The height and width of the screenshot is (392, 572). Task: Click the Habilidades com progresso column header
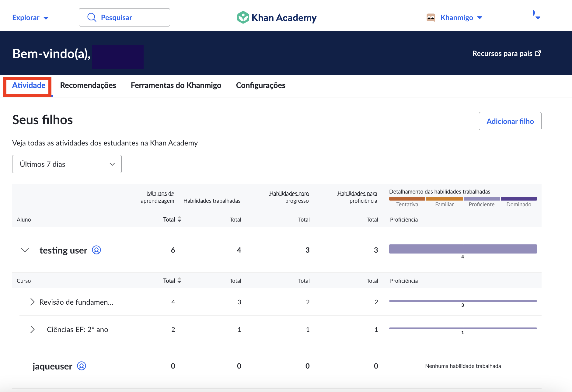289,197
